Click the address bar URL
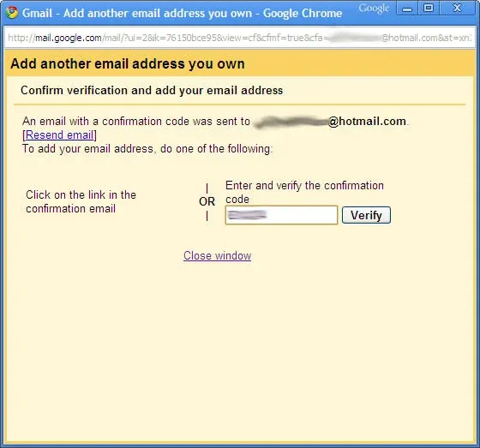 coord(240,38)
